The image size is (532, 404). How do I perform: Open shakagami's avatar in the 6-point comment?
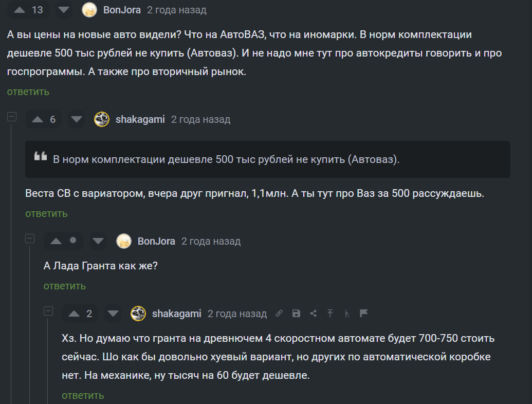[x=102, y=120]
